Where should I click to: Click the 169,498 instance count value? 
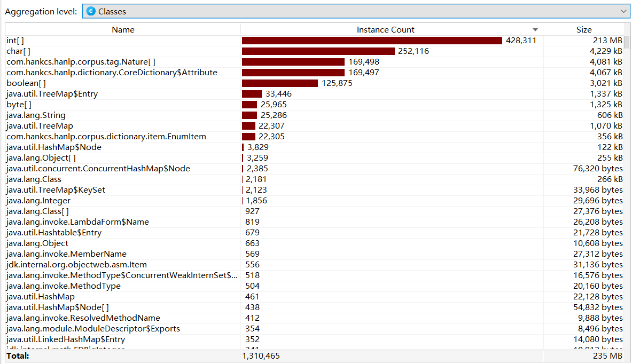[x=364, y=61]
